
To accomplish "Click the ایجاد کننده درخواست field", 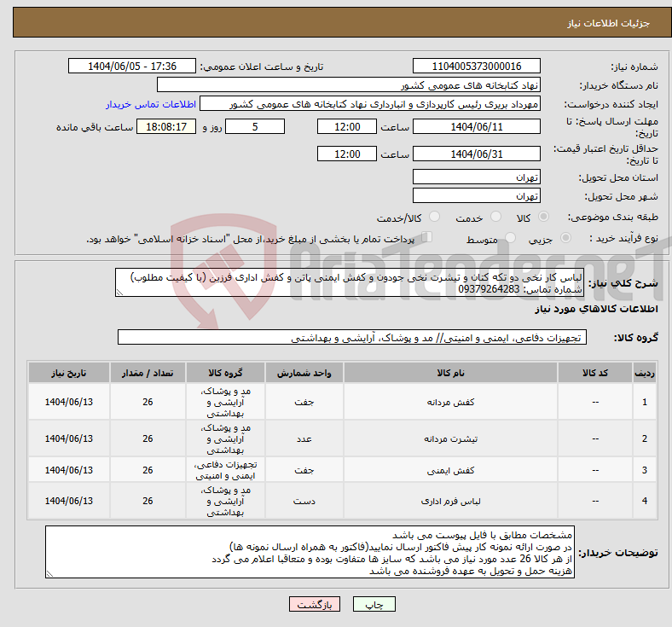I will click(370, 104).
